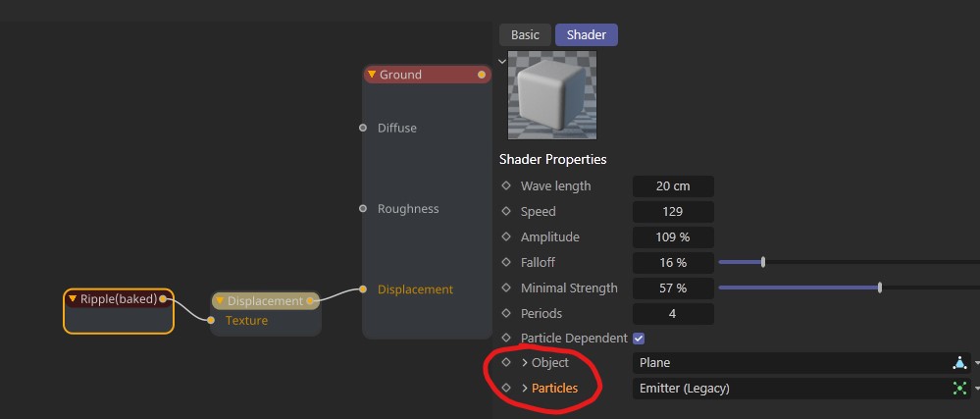
Task: Click keyframe diamond beside Falloff
Action: (x=506, y=262)
